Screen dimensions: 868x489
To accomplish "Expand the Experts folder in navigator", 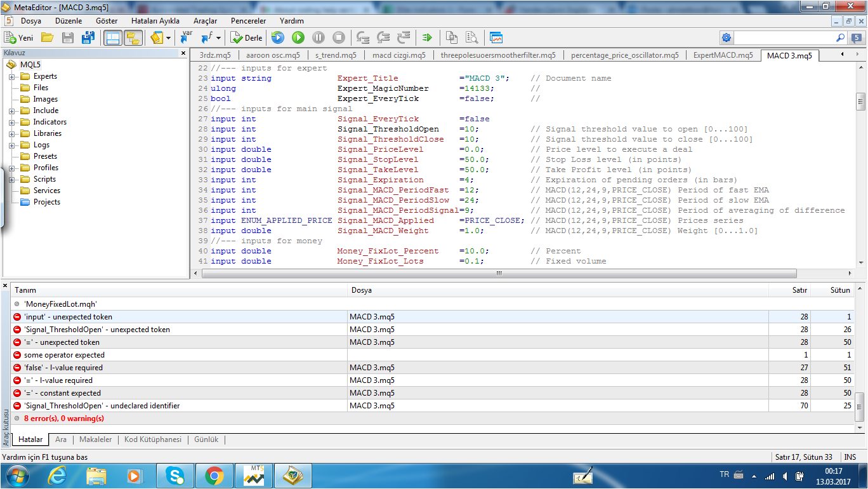I will (x=11, y=76).
